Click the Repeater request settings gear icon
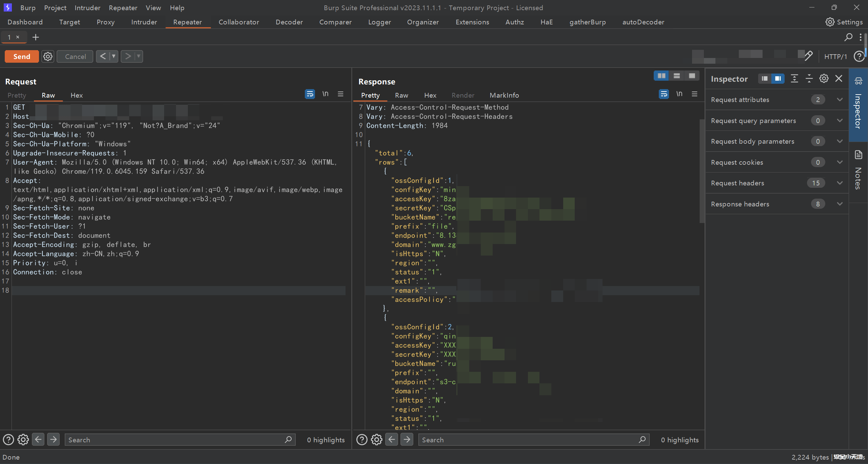868x464 pixels. click(48, 56)
